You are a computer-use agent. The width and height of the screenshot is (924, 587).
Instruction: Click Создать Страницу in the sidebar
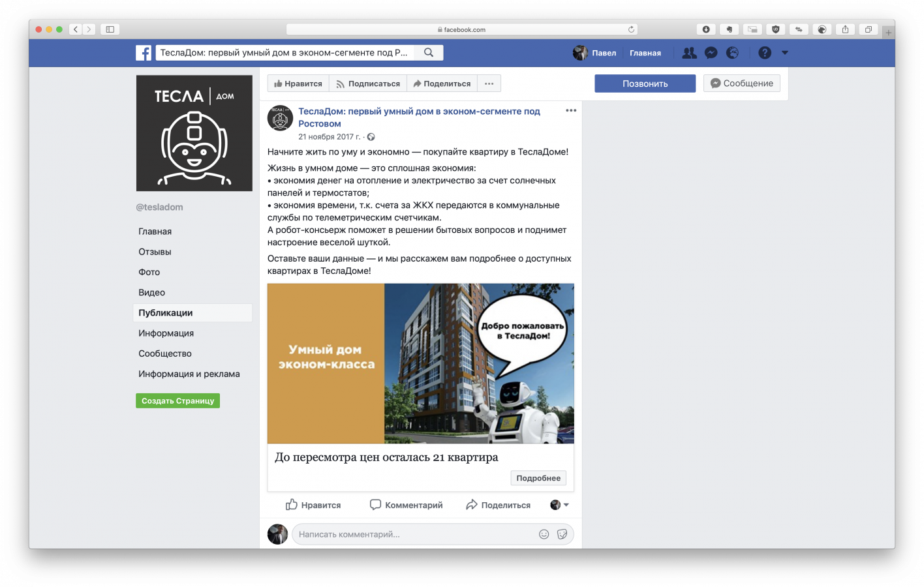(x=177, y=400)
